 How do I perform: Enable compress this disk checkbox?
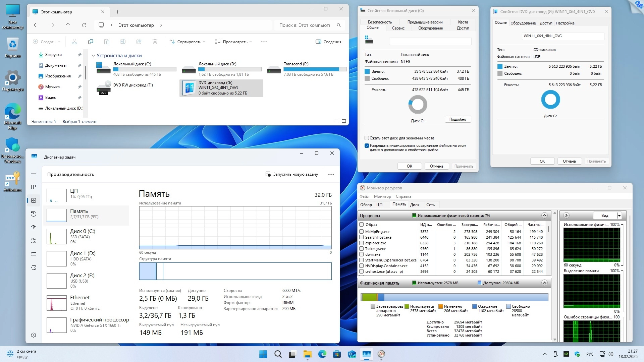[367, 138]
